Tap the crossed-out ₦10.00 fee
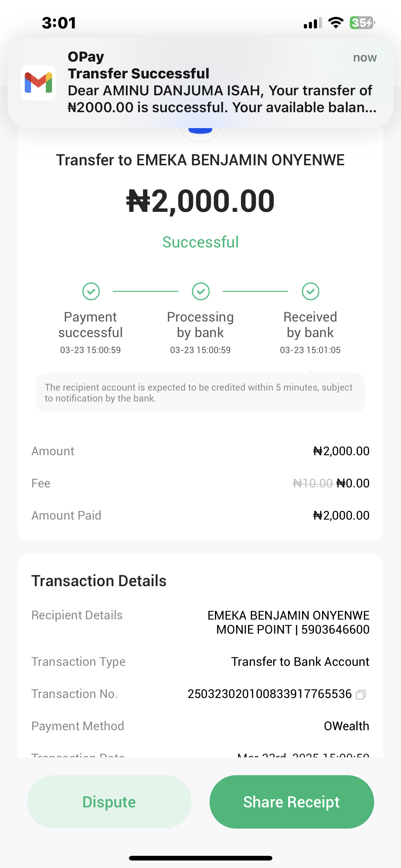Screen dimensions: 401x868 click(313, 483)
